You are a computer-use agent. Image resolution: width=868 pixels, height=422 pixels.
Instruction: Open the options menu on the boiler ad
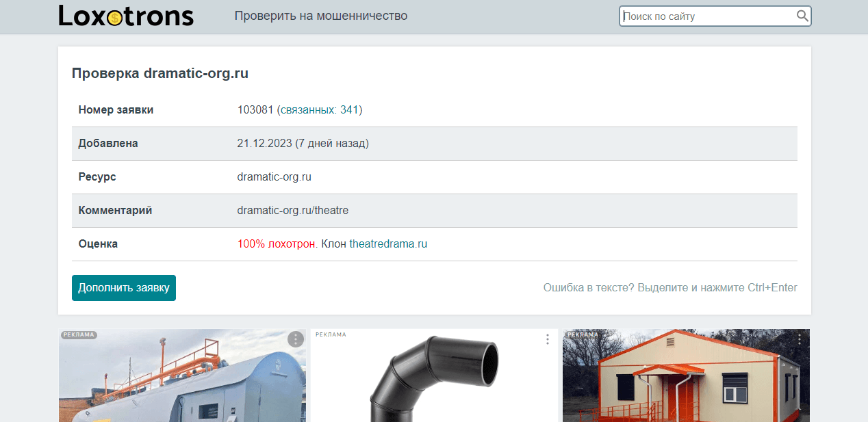coord(294,339)
